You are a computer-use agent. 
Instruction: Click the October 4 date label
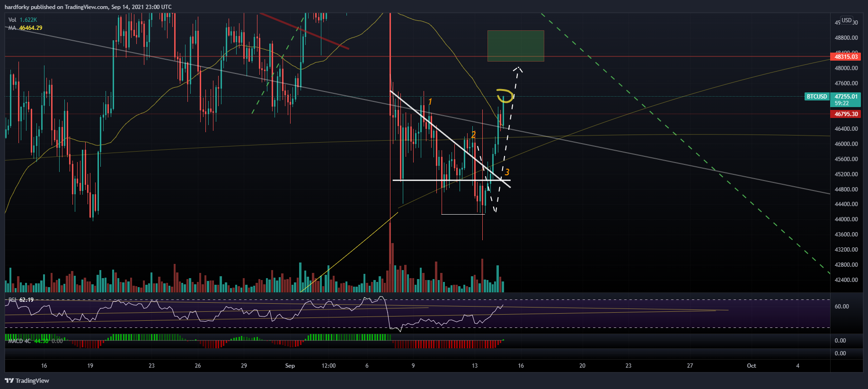pos(797,366)
